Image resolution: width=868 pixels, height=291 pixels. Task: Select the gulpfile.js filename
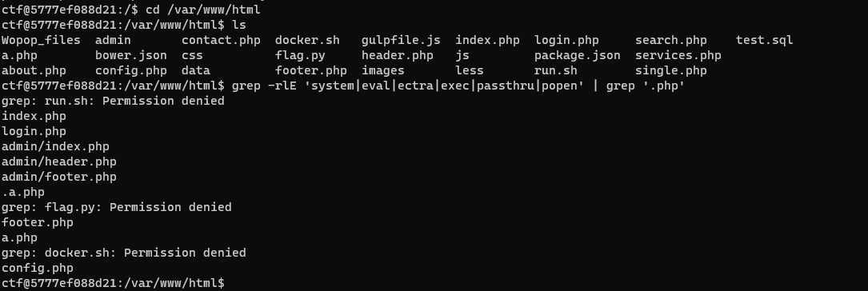[401, 41]
